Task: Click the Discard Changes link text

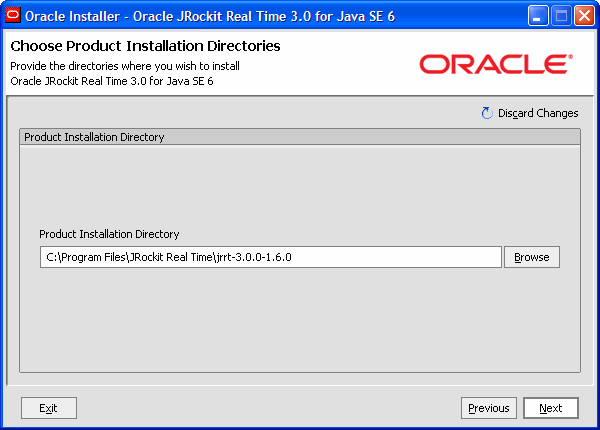Action: pos(538,113)
